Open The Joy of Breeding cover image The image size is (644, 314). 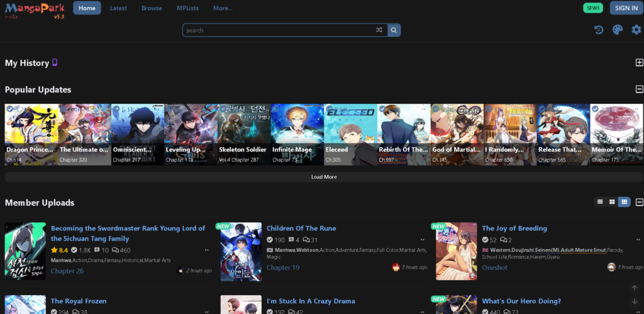(457, 252)
